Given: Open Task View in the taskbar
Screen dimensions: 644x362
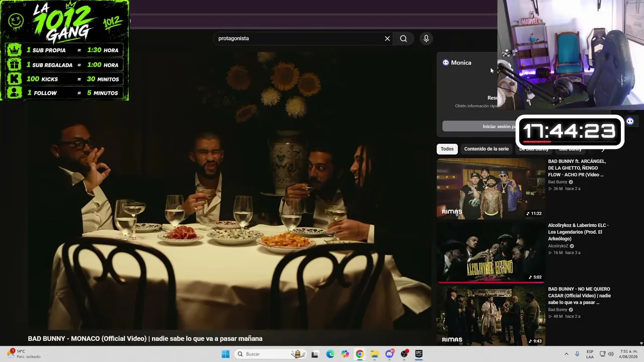Looking at the screenshot, I should pos(315,354).
